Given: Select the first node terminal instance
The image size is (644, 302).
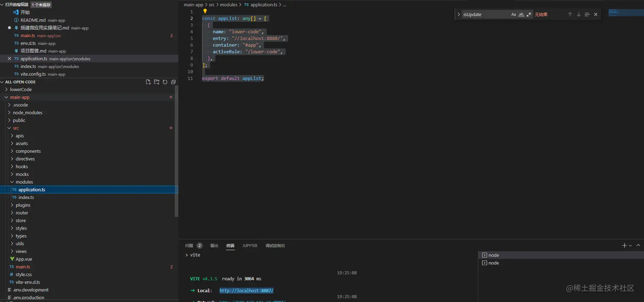Looking at the screenshot, I should coord(561,255).
